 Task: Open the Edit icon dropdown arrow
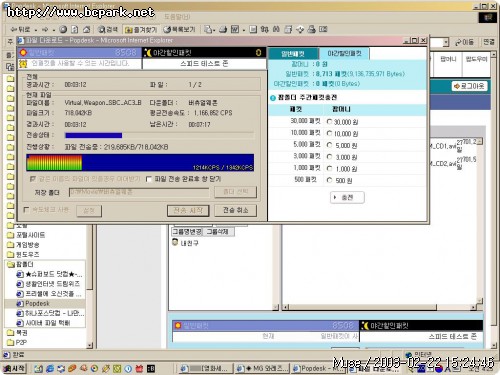click(x=244, y=30)
